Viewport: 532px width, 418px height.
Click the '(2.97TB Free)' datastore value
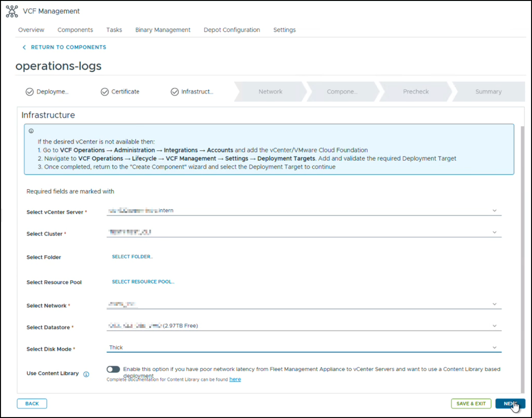coord(181,326)
